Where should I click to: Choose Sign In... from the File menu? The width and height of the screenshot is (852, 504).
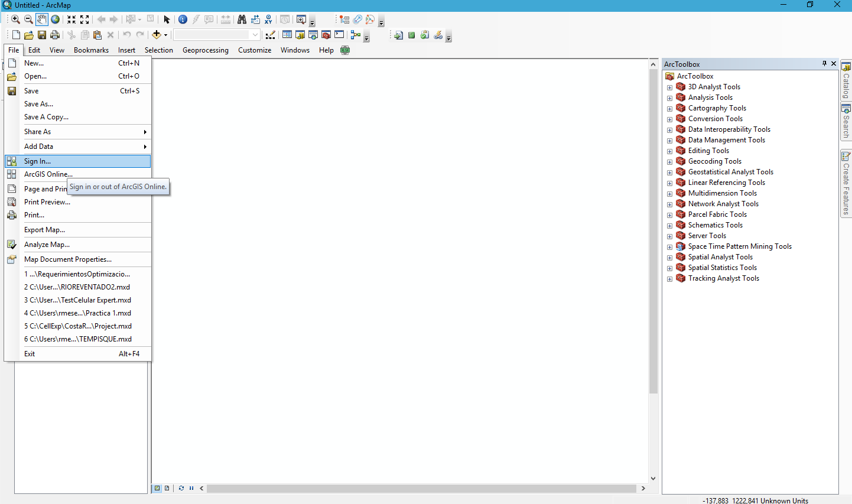tap(78, 161)
